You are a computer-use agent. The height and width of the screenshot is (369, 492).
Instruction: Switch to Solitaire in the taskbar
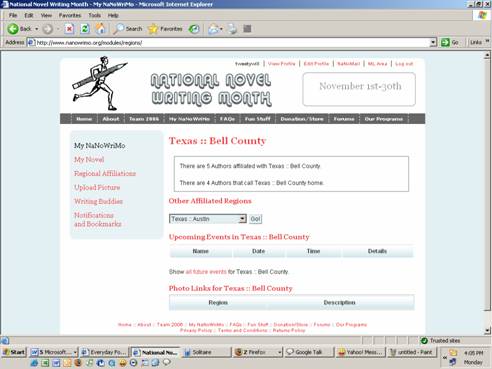click(206, 352)
